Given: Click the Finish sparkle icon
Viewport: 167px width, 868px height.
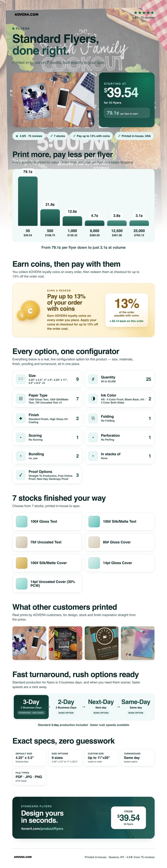Looking at the screenshot, I should coord(21,419).
